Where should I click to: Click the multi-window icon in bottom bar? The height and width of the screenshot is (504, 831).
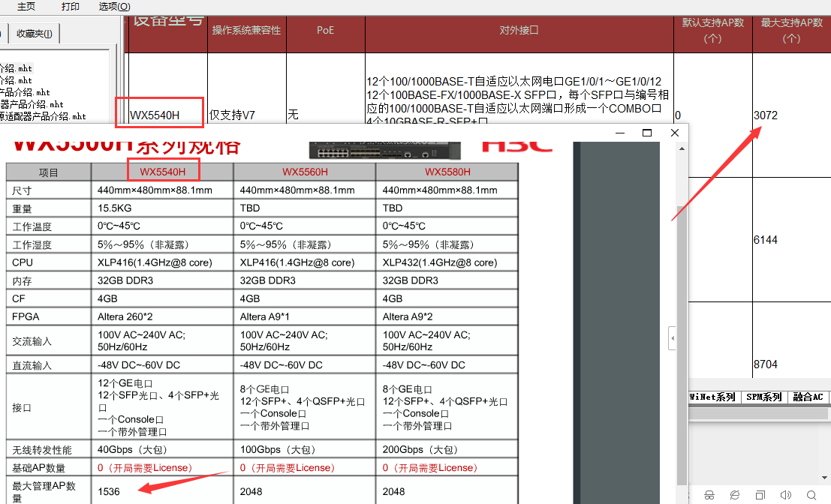pyautogui.click(x=760, y=495)
